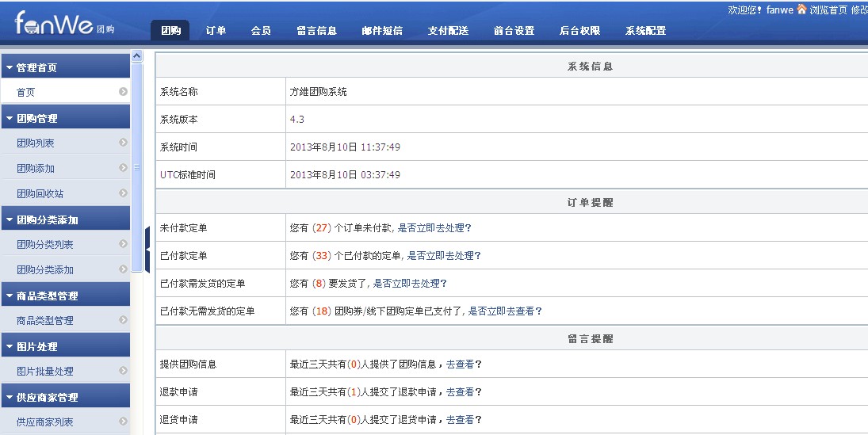
Task: Click the fanwe username in header
Action: 779,10
